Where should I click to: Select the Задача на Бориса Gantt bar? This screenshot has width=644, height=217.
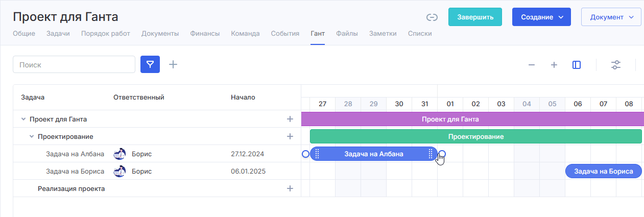(x=604, y=171)
